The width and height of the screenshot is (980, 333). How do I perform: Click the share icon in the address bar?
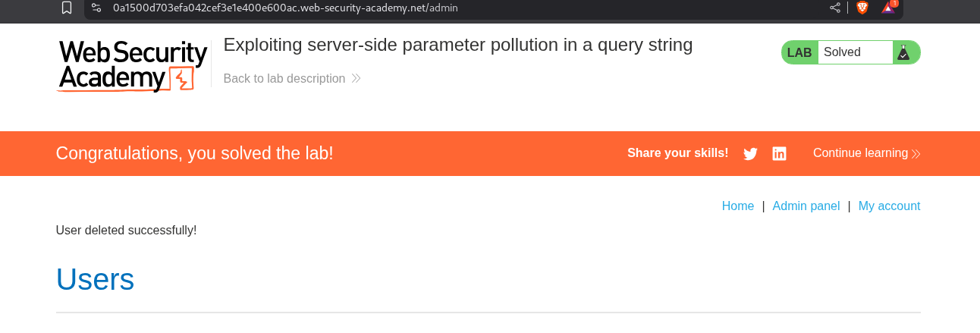[835, 8]
